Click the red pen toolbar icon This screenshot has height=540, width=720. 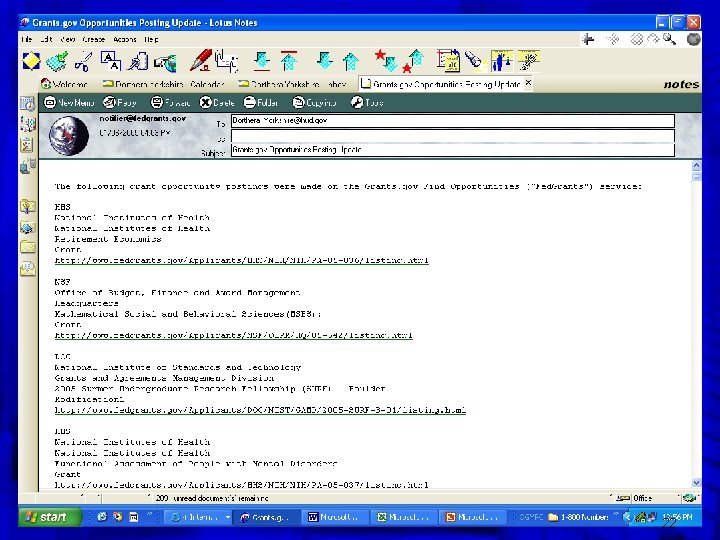click(201, 61)
